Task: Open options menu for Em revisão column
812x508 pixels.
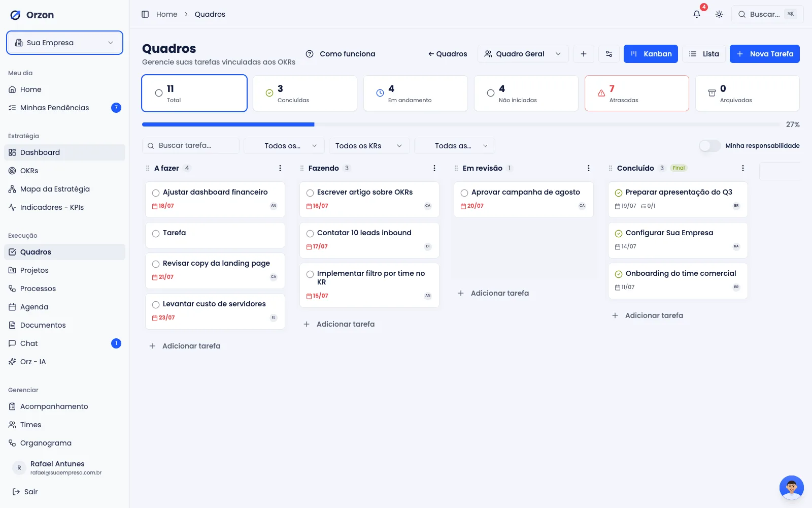Action: point(589,168)
